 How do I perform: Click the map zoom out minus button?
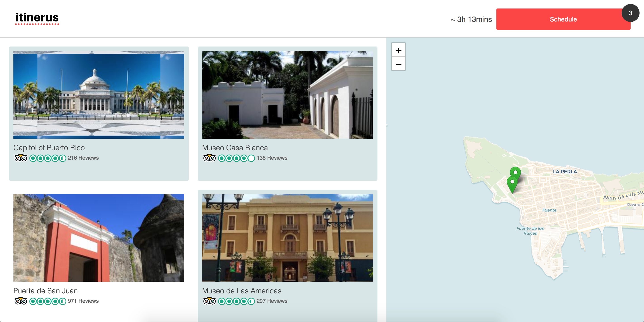[x=398, y=64]
